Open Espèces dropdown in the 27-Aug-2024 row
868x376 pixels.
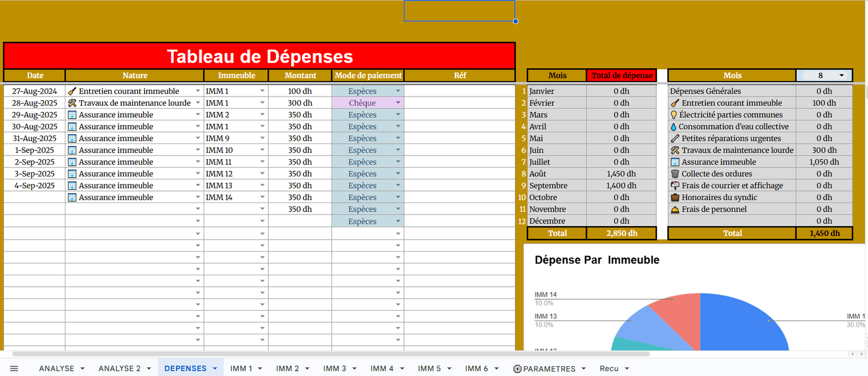(398, 91)
